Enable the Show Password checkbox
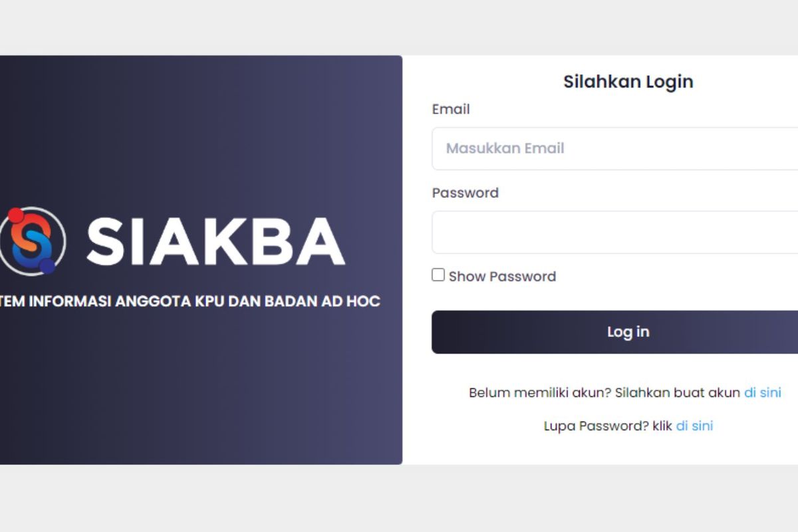The image size is (798, 532). tap(438, 275)
